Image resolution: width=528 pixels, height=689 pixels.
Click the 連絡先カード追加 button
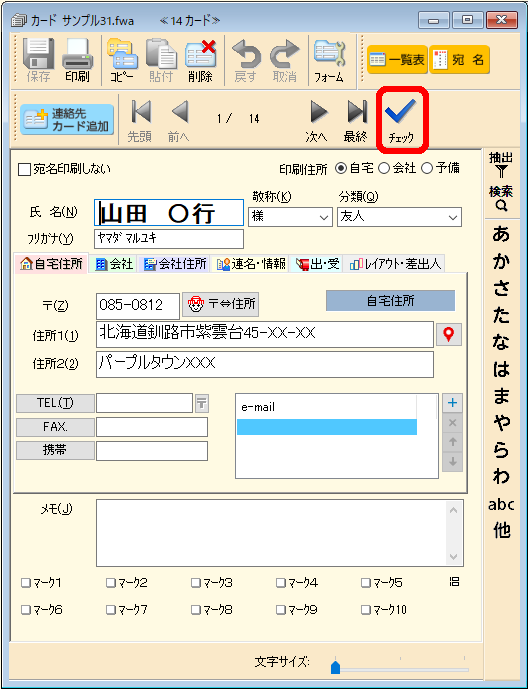tap(67, 120)
